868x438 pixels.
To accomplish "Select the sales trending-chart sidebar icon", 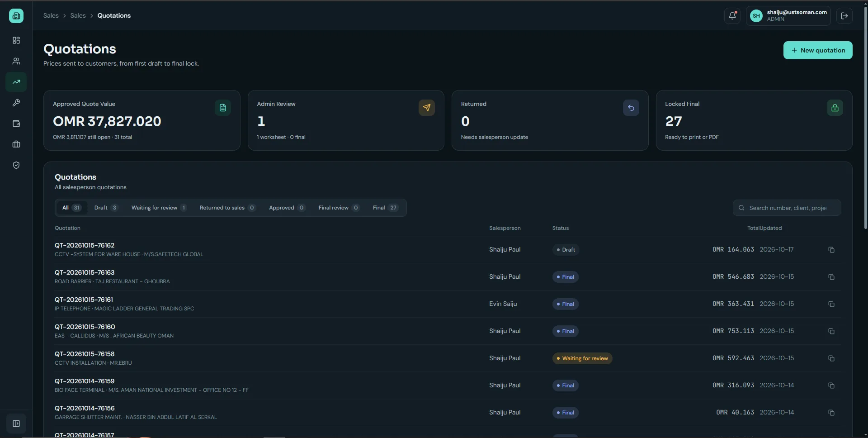I will coord(16,82).
